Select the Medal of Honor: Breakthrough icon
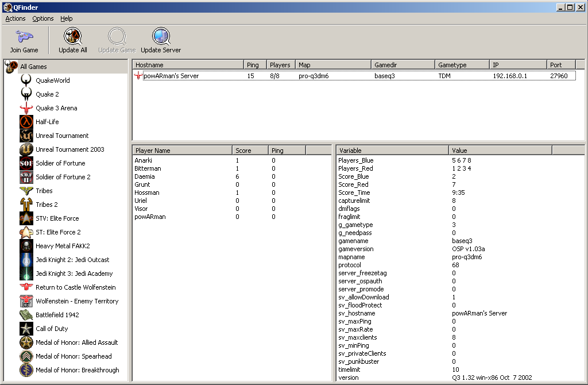 26,370
